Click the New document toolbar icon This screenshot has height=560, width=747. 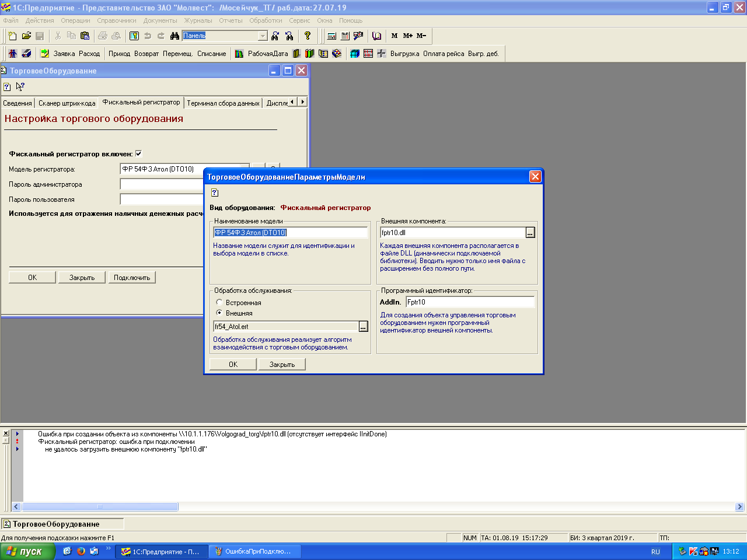[12, 36]
